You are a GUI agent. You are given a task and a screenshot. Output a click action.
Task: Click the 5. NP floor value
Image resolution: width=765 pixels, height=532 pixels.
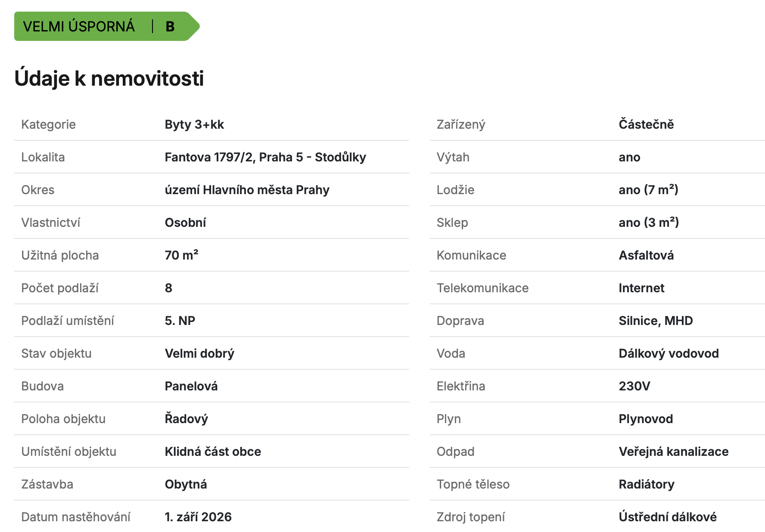[x=180, y=321]
